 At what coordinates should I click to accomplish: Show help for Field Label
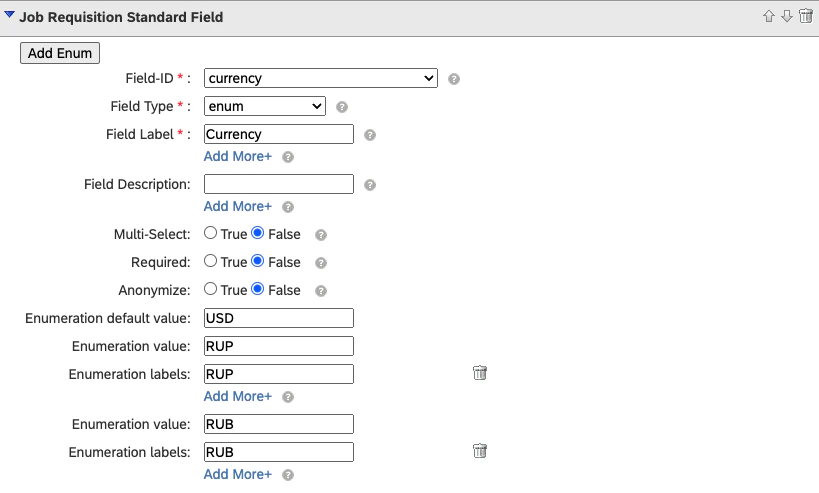370,135
